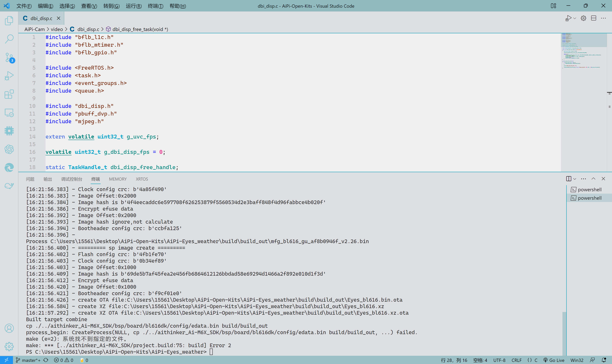The width and height of the screenshot is (612, 364).
Task: Open Remote Explorer icon in activity bar
Action: point(9,113)
